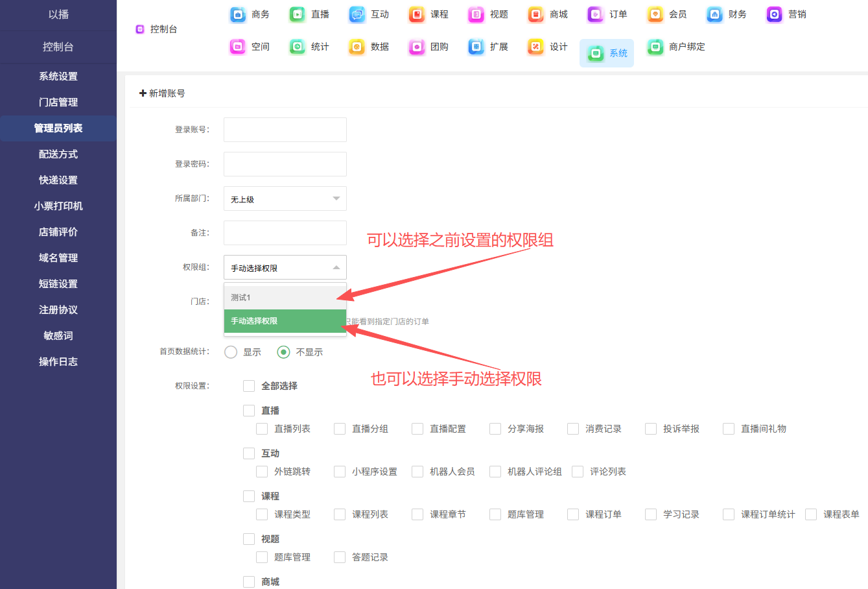Go to 操作日志 in the sidebar
The image size is (868, 589).
(58, 362)
